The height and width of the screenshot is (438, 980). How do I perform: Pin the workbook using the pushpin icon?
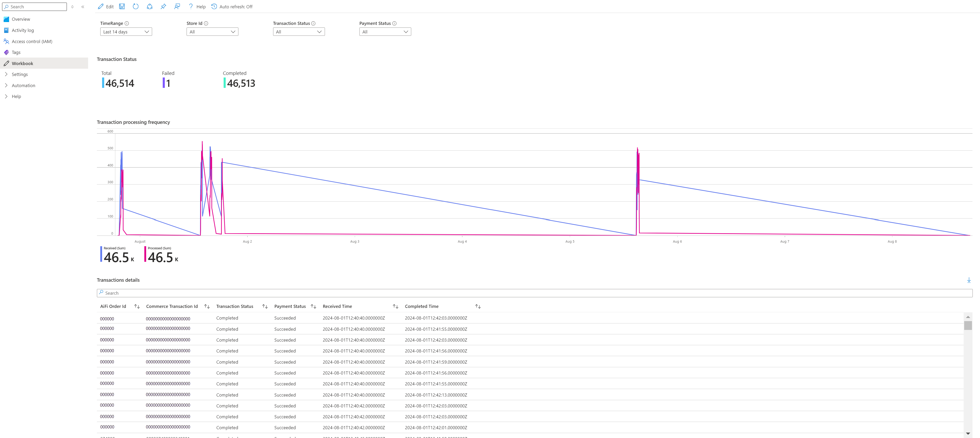(163, 6)
